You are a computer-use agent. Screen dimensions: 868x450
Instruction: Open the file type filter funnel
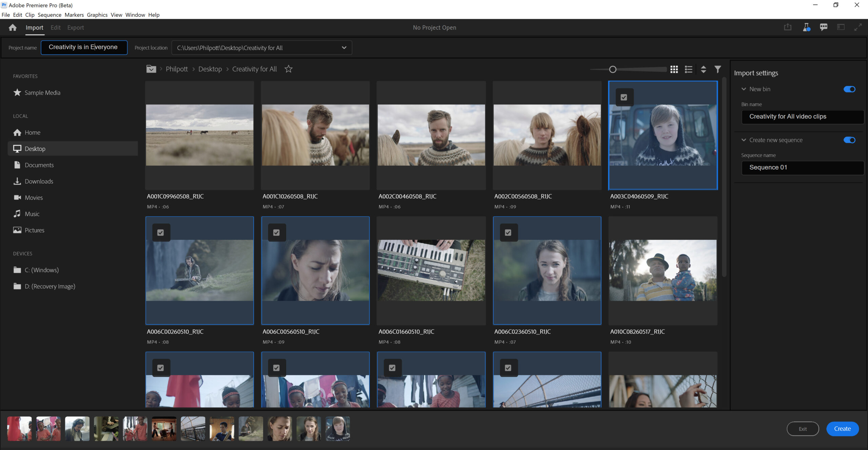[x=718, y=69]
